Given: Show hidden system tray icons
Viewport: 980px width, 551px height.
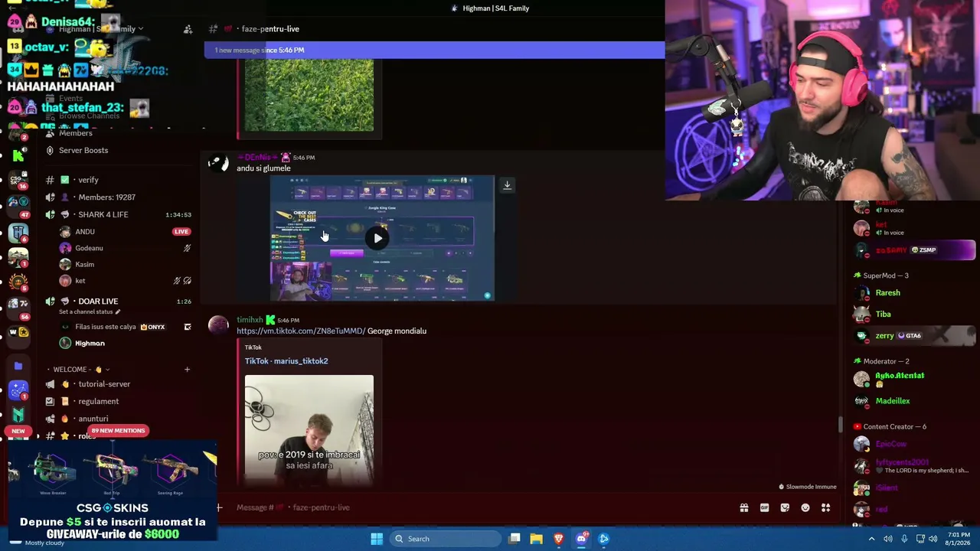Looking at the screenshot, I should [x=871, y=539].
